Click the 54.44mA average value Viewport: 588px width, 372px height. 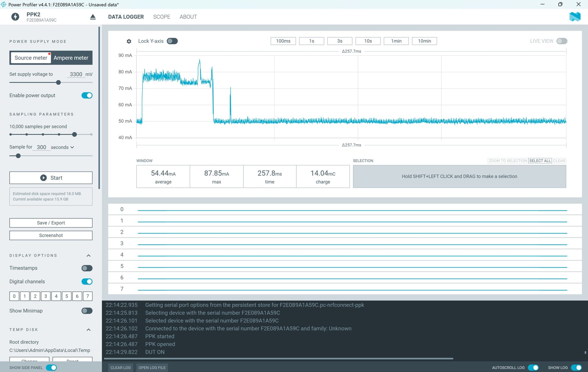(163, 173)
